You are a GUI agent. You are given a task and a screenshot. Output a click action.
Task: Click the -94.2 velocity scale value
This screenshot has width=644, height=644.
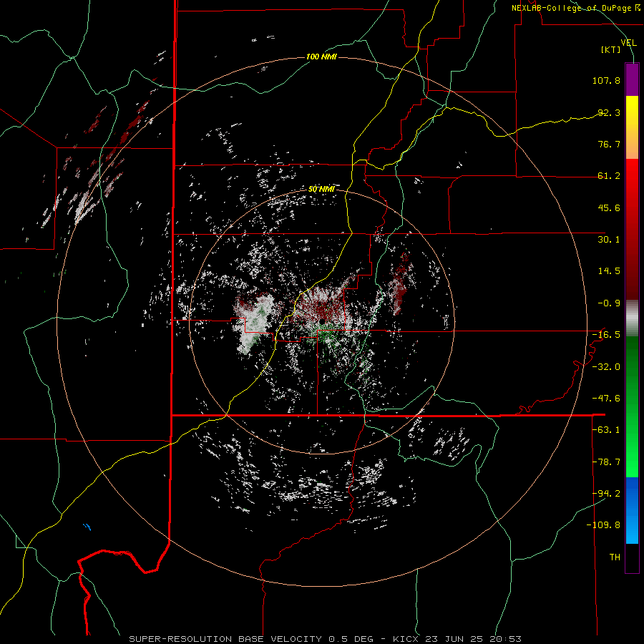(606, 494)
